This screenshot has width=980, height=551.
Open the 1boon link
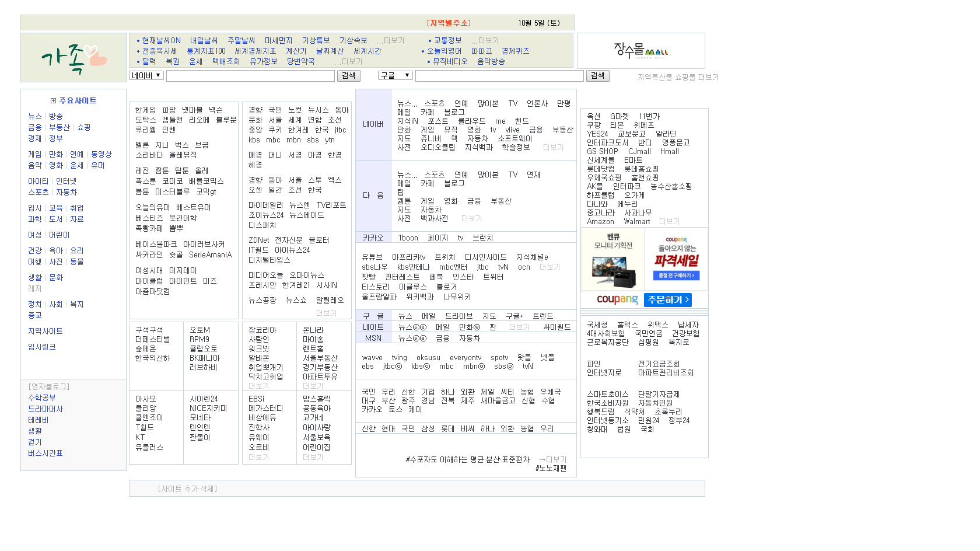(x=408, y=238)
